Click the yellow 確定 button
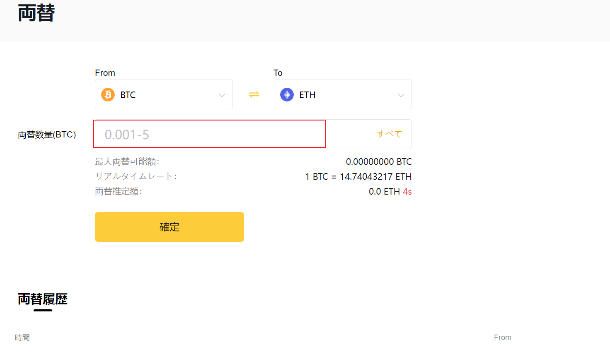 click(169, 227)
